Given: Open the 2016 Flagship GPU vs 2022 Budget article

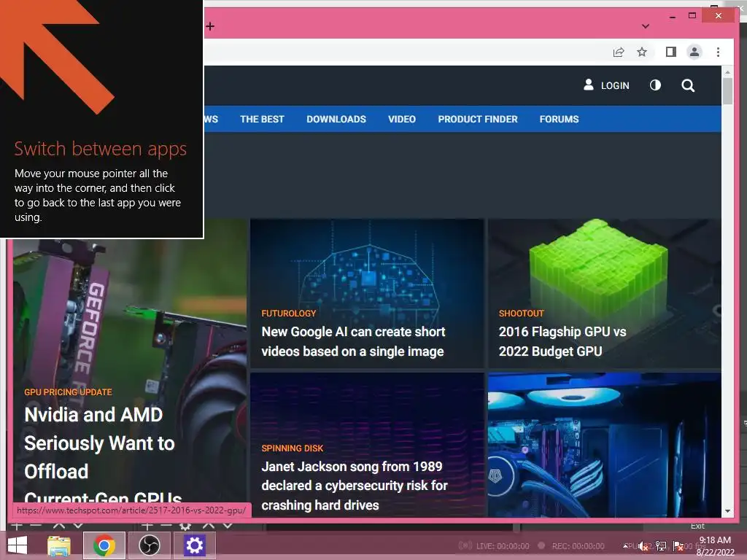Looking at the screenshot, I should point(562,341).
